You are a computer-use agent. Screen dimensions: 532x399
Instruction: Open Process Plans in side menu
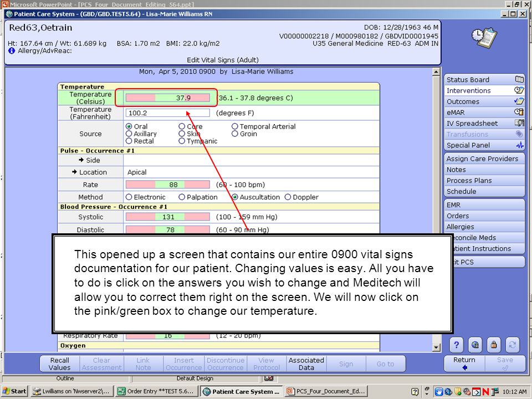[x=484, y=180]
